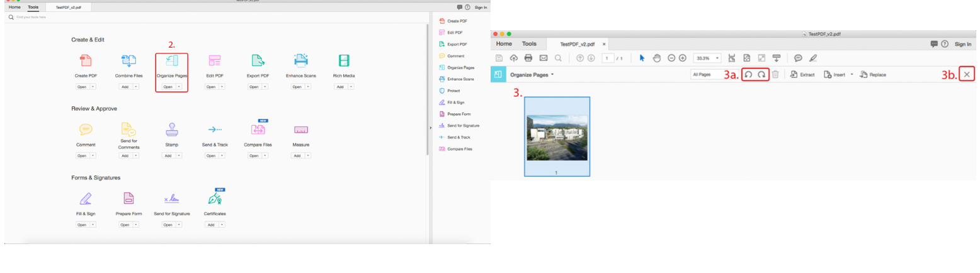Click the zoom out minus icon

[671, 58]
